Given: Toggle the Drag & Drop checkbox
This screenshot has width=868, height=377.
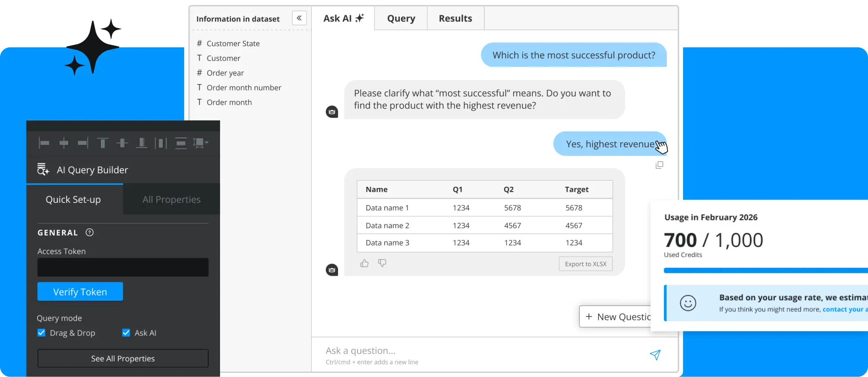Looking at the screenshot, I should 41,333.
